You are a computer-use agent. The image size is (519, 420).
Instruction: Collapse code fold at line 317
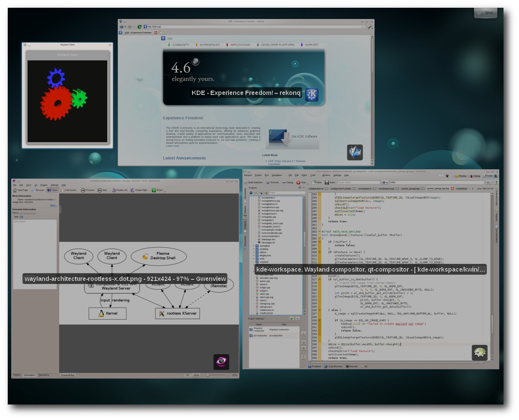pyautogui.click(x=320, y=279)
